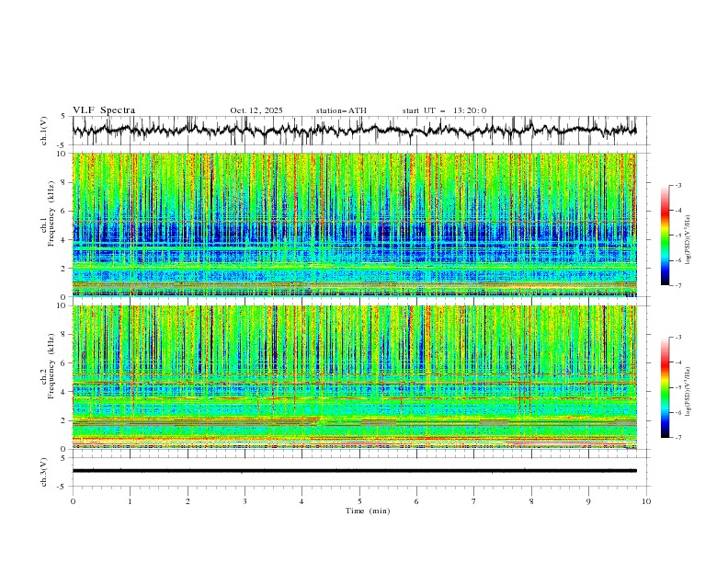
Task: Click the ch.2 spectrogram panel
Action: [x=354, y=377]
